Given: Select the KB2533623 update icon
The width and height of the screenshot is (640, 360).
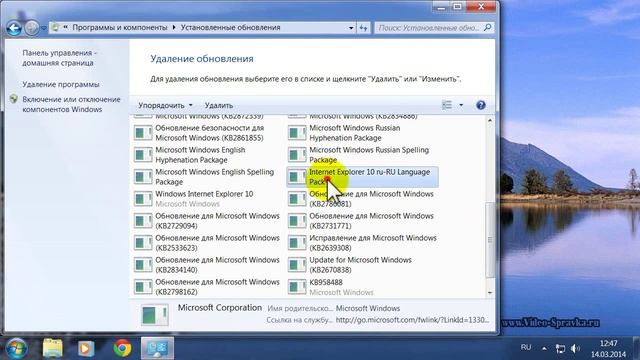Looking at the screenshot, I should tap(143, 243).
